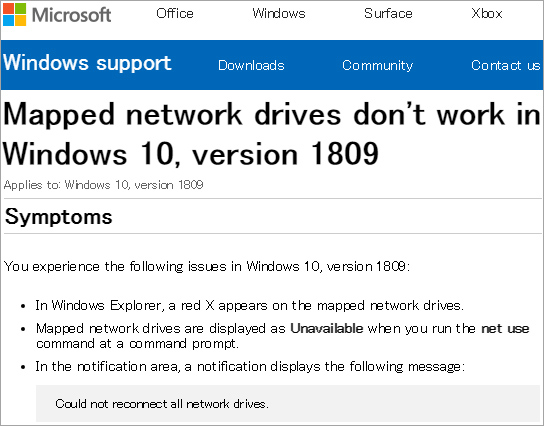Open the Office menu item

coord(175,14)
